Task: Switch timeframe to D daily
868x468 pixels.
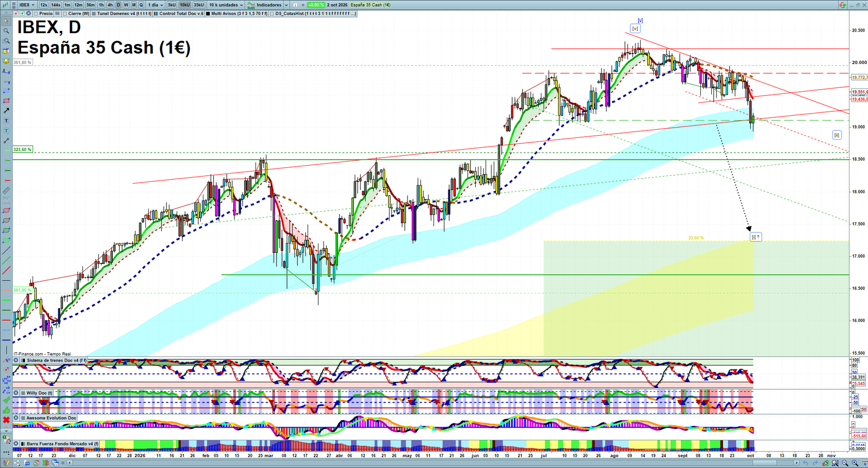Action: [118, 5]
